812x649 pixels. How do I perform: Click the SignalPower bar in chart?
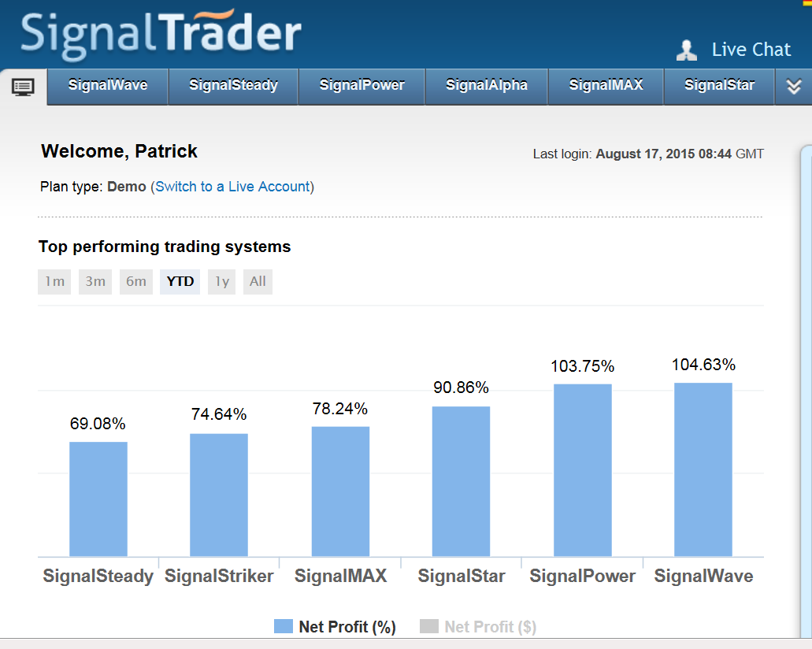click(583, 470)
